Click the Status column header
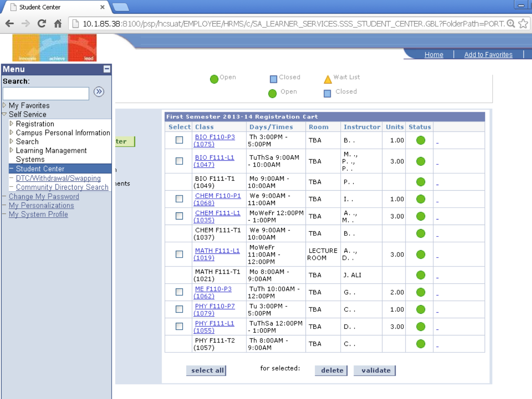 coord(420,127)
